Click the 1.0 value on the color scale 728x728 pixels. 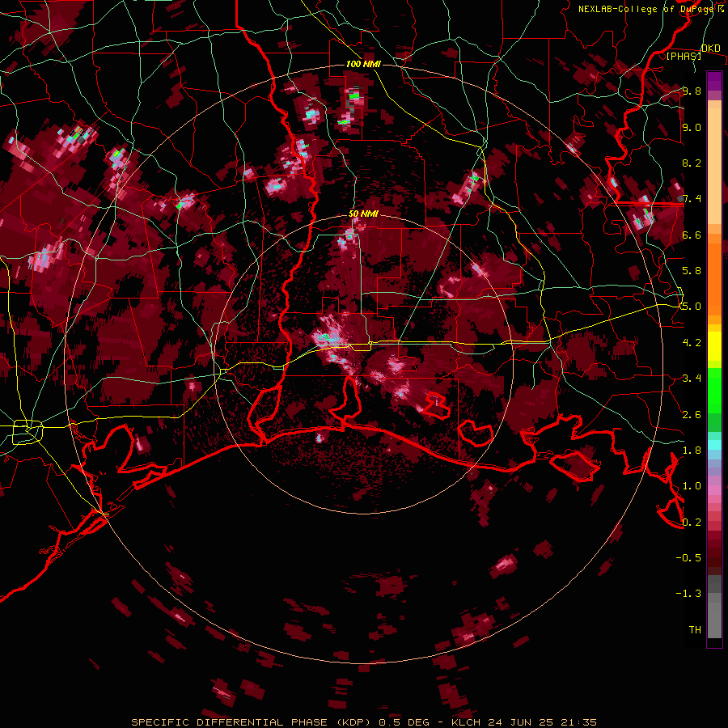coord(692,485)
